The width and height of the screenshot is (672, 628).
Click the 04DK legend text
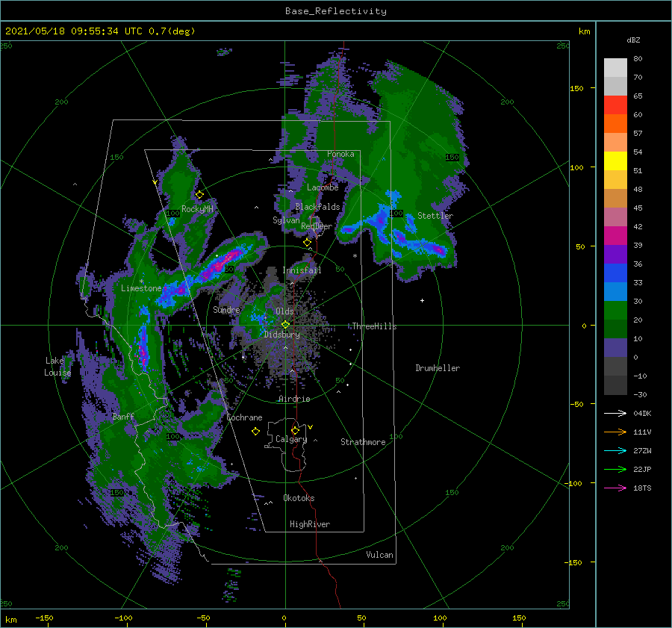(642, 413)
